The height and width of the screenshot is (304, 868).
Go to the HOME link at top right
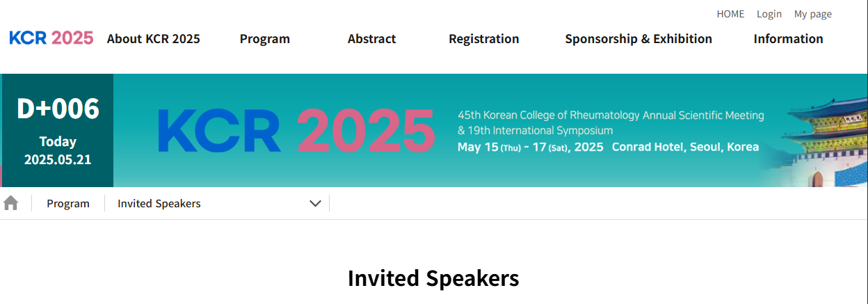point(730,14)
